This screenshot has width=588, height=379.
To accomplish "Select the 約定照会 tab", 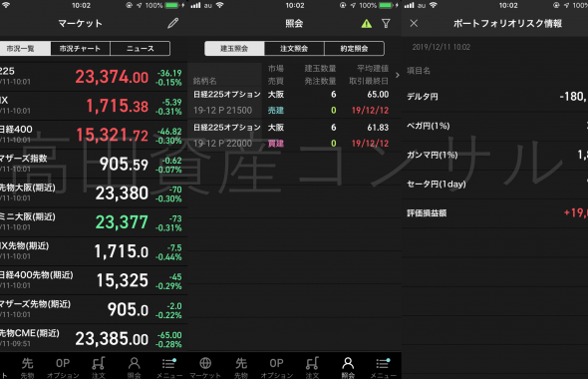I will point(354,49).
